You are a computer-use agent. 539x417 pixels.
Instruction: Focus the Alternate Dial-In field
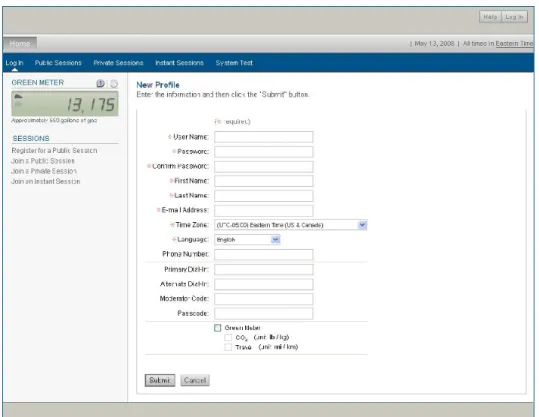pyautogui.click(x=264, y=284)
